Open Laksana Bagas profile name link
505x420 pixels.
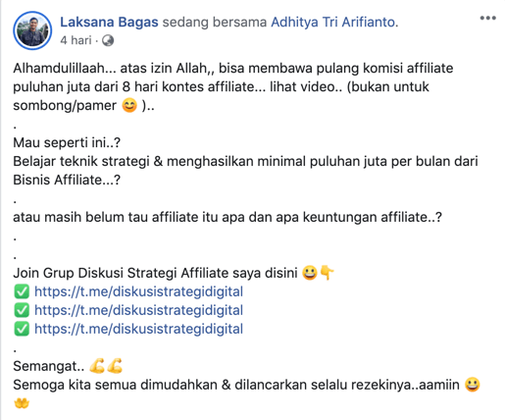(x=109, y=23)
